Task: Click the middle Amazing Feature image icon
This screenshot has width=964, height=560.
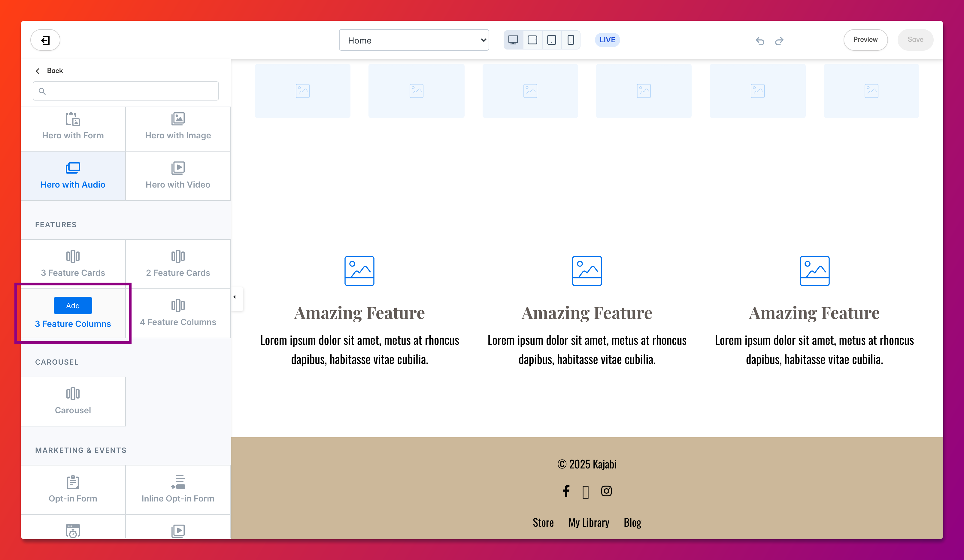Action: 587,271
